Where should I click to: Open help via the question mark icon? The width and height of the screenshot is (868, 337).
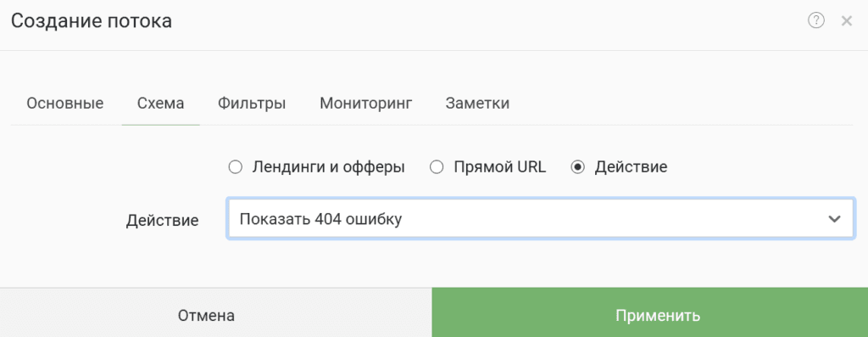coord(816,21)
